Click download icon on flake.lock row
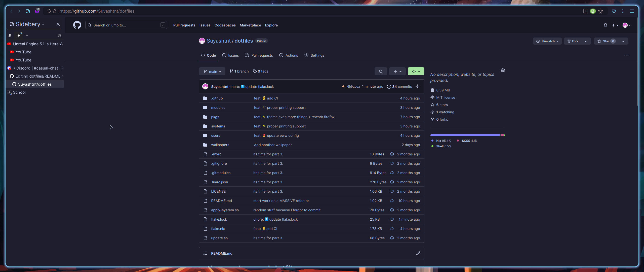The width and height of the screenshot is (644, 272). pos(392,219)
